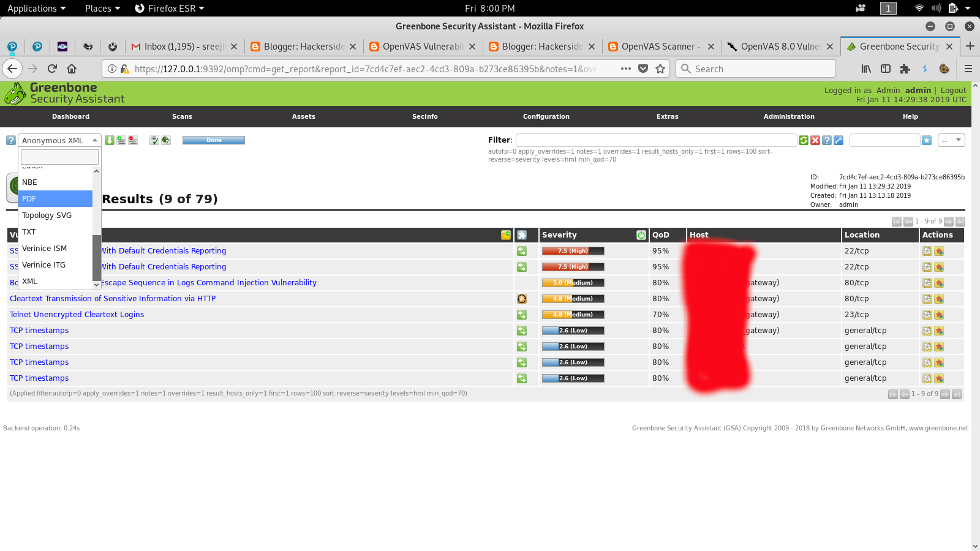The width and height of the screenshot is (980, 551).
Task: Bookmark current view with the star icon
Action: point(927,140)
